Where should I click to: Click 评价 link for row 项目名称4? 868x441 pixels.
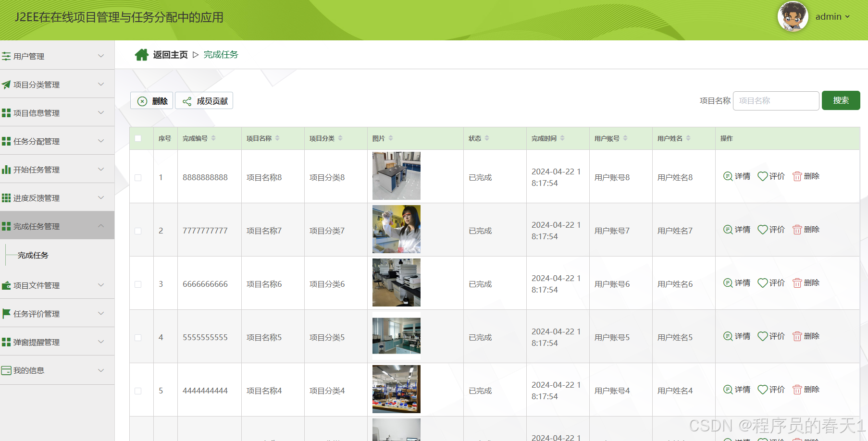click(x=771, y=390)
